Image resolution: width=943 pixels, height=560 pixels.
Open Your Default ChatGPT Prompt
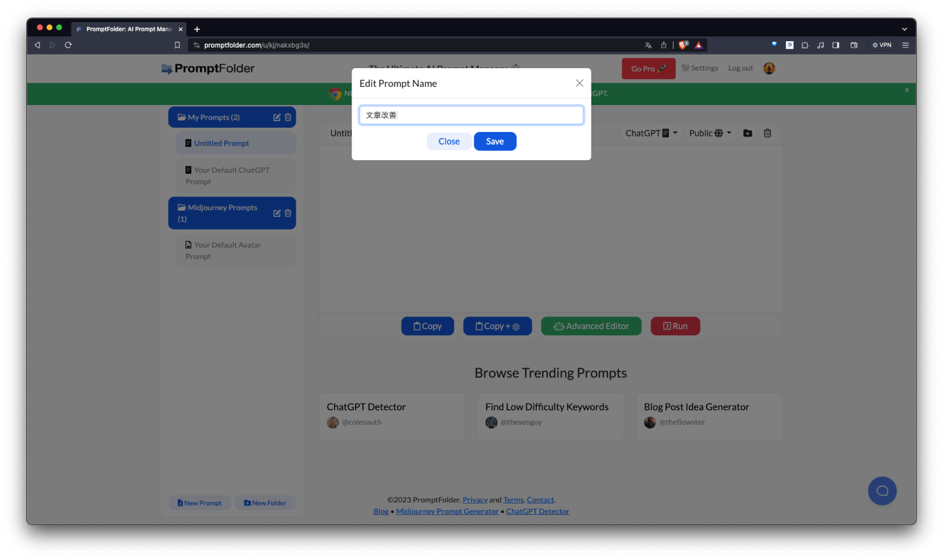pyautogui.click(x=236, y=176)
